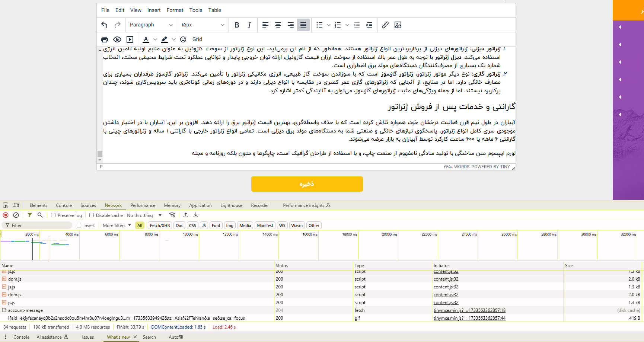Screen dimensions: 644x342
Task: Toggle the device toolbar
Action: pyautogui.click(x=16, y=205)
